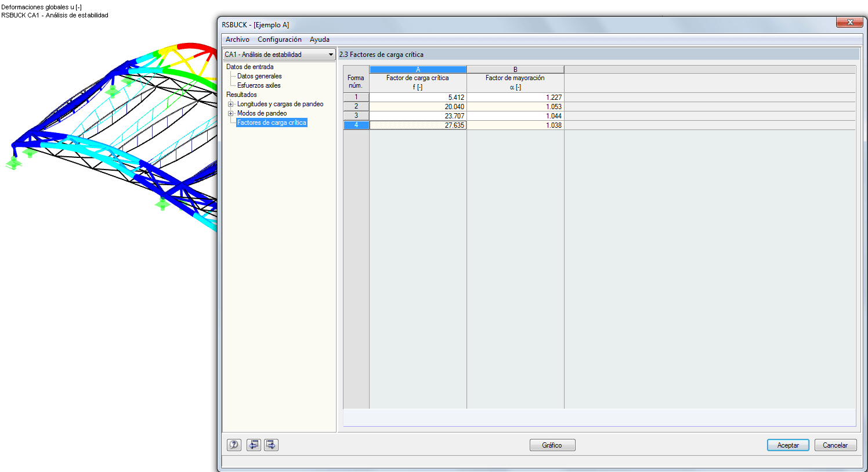Image resolution: width=868 pixels, height=472 pixels.
Task: Click the Gráfico button
Action: tap(552, 445)
